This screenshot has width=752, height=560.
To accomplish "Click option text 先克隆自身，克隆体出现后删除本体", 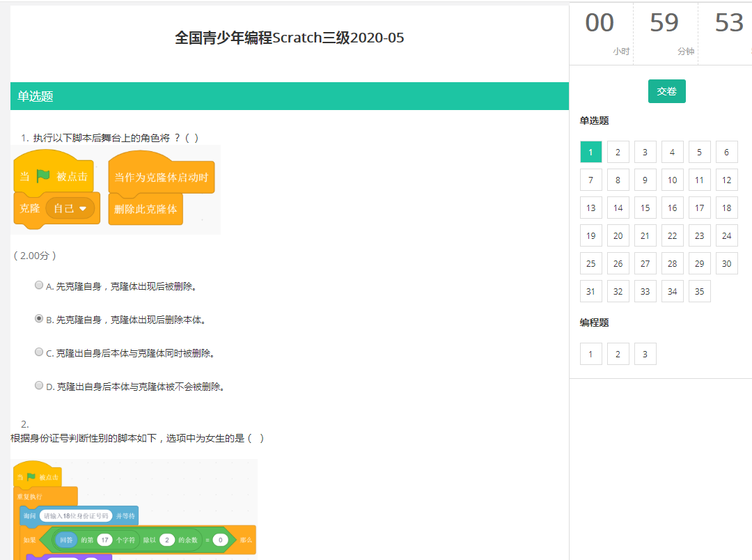I will (x=130, y=320).
